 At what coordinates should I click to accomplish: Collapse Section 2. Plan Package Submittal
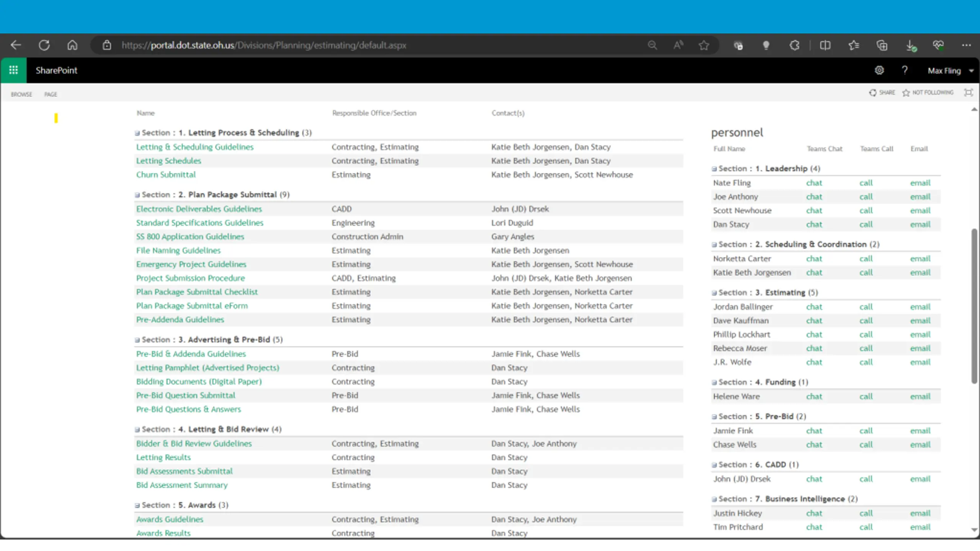coord(137,195)
